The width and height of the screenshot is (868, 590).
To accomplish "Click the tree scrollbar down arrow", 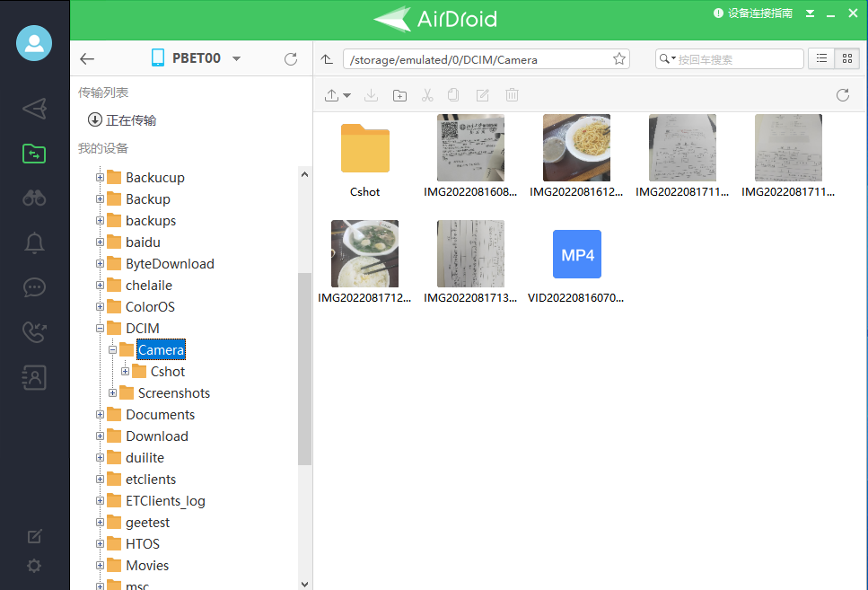I will click(x=304, y=584).
